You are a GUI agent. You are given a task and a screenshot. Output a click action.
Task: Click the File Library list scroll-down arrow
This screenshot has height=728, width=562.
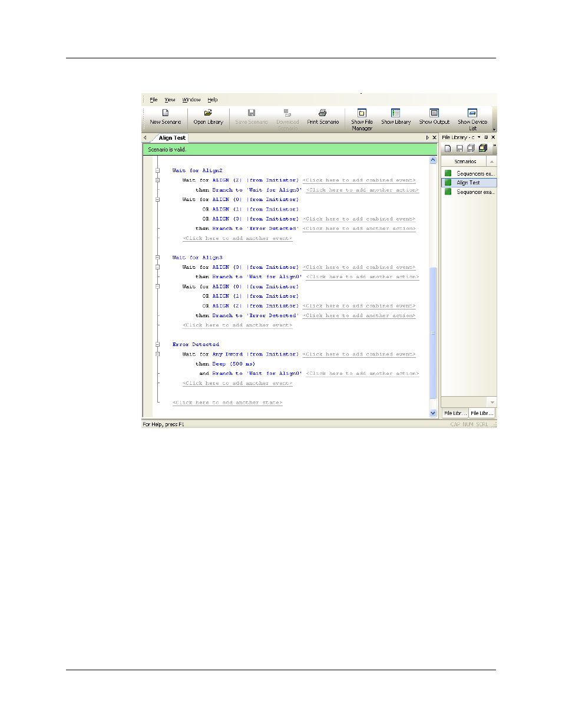click(492, 402)
